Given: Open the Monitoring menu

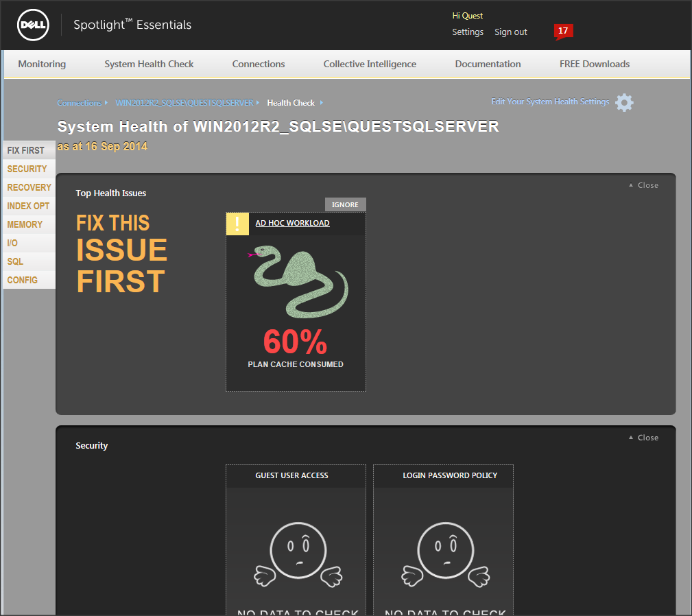Looking at the screenshot, I should 42,64.
